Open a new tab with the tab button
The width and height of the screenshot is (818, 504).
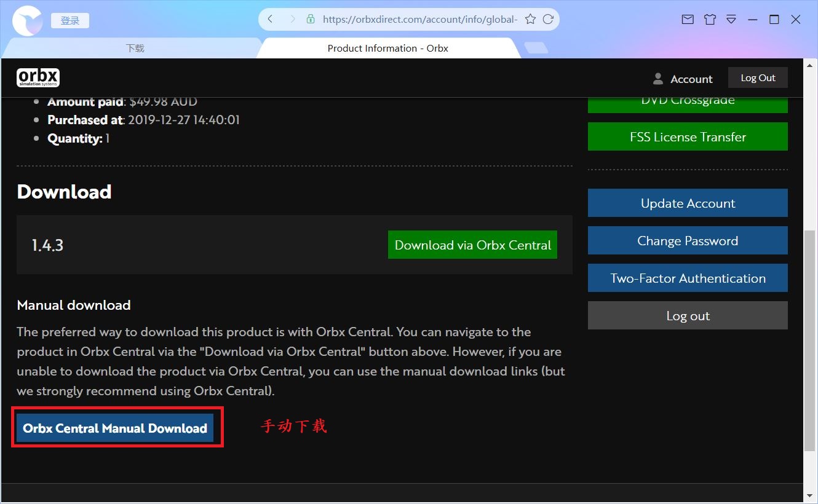coord(536,48)
